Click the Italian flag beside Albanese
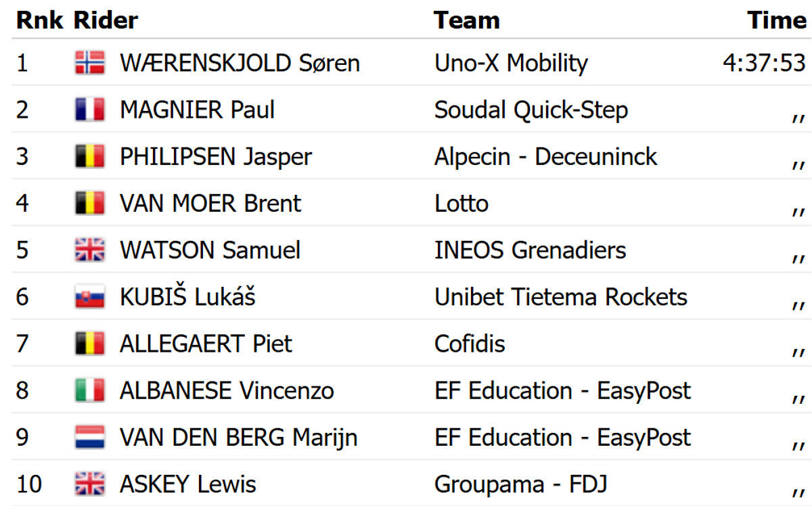This screenshot has width=812, height=506. 89,391
